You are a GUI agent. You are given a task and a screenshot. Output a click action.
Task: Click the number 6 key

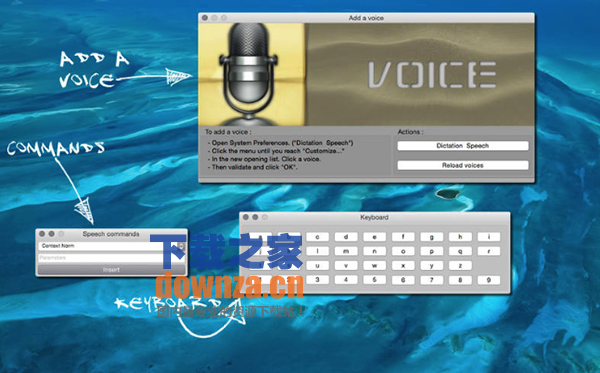point(403,280)
